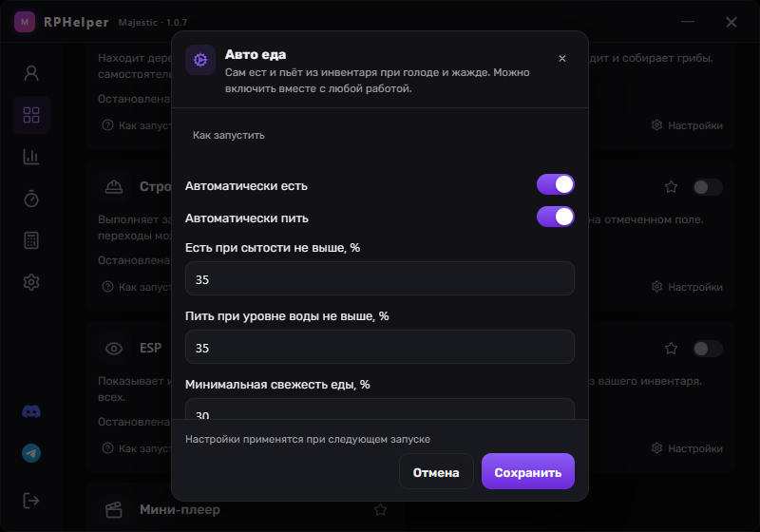
Task: Open Как запустить help under Стройка
Action: 137,287
